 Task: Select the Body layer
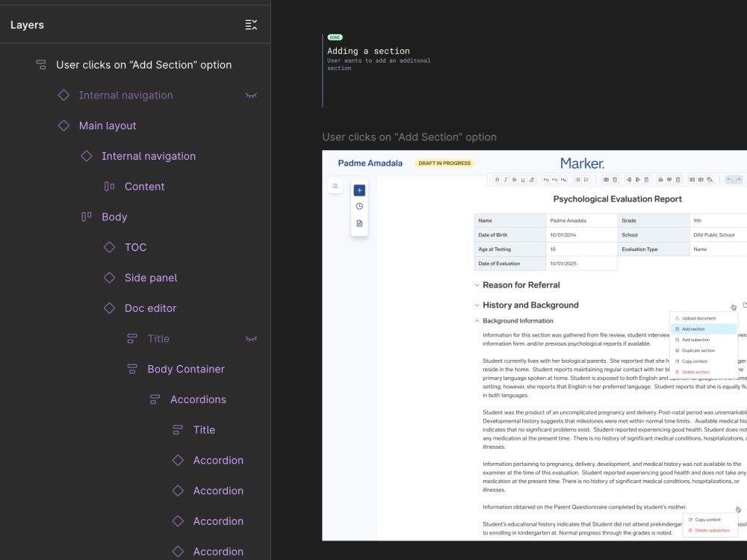(x=135, y=217)
